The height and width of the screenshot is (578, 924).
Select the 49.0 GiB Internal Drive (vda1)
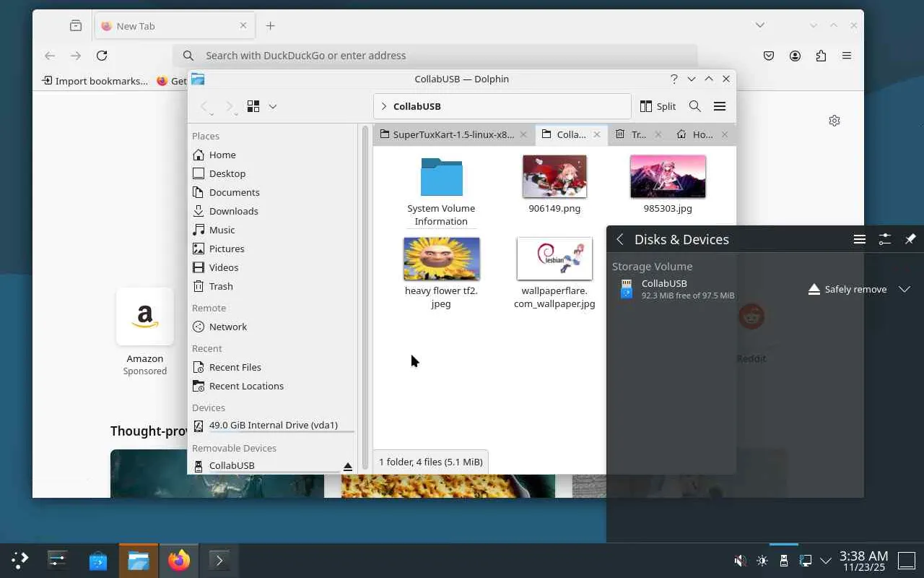[x=273, y=426]
